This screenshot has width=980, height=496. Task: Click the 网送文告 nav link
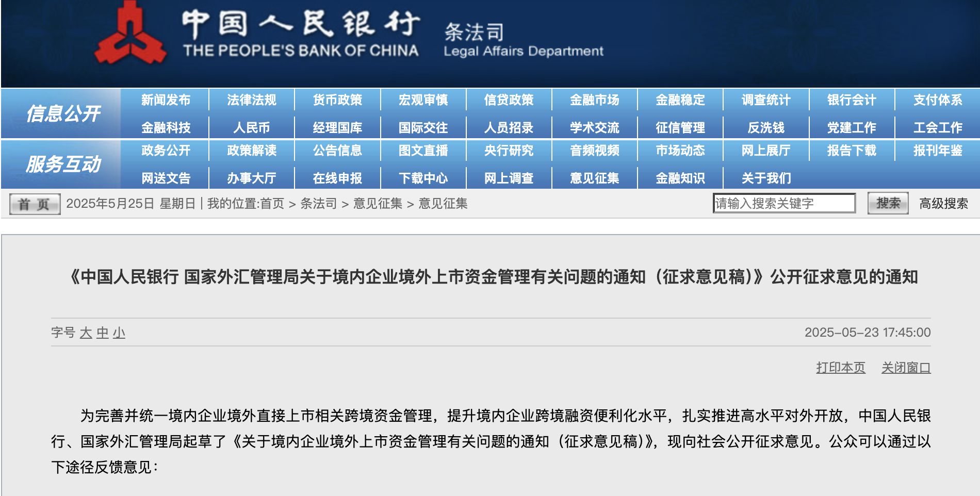coord(166,178)
